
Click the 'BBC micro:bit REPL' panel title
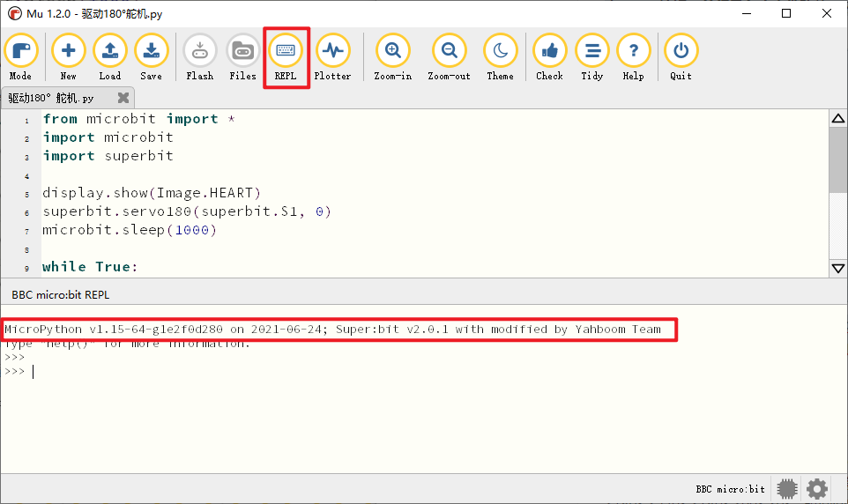click(x=61, y=295)
